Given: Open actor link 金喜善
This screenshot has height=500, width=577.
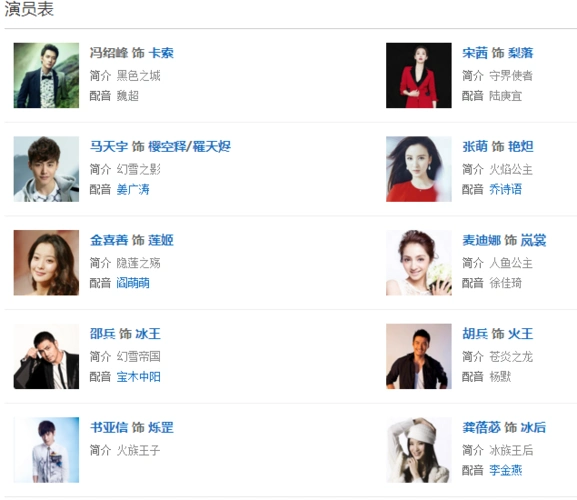Looking at the screenshot, I should point(109,240).
